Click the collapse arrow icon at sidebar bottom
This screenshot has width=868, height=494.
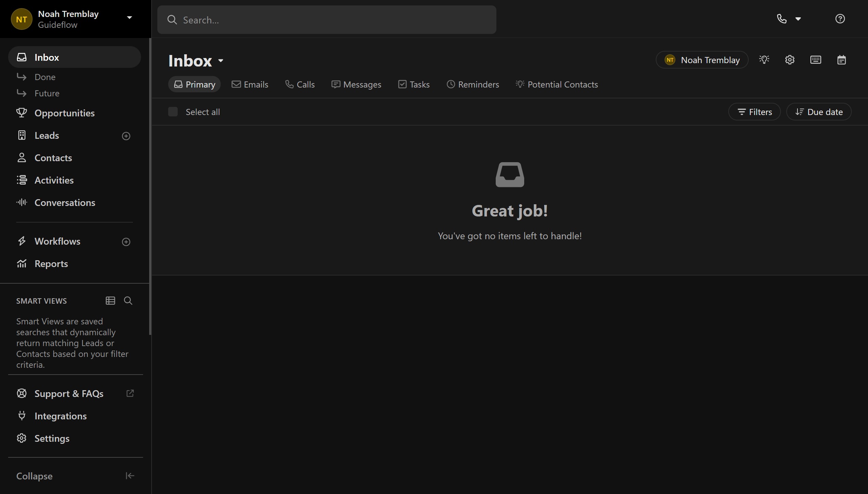(130, 476)
